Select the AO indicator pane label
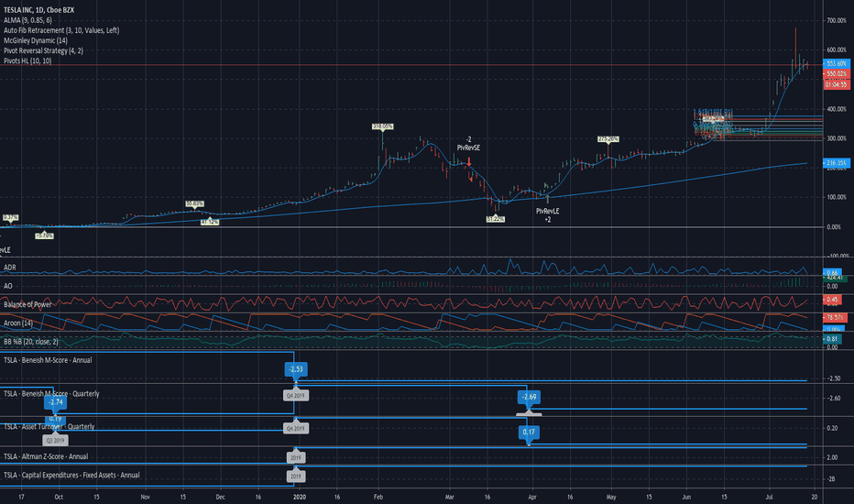Viewport: 854px width, 504px height. click(x=8, y=286)
